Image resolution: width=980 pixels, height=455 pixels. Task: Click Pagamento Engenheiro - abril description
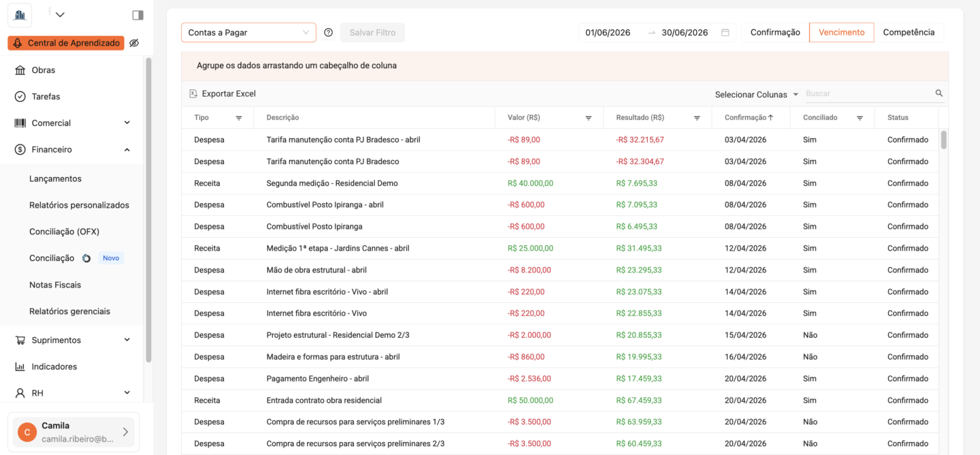click(x=317, y=378)
